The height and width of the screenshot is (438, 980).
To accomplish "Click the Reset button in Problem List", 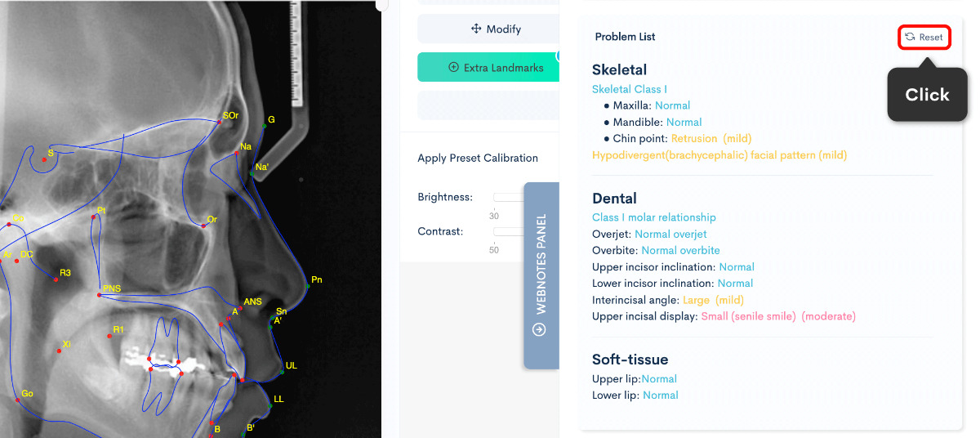I will (x=924, y=38).
